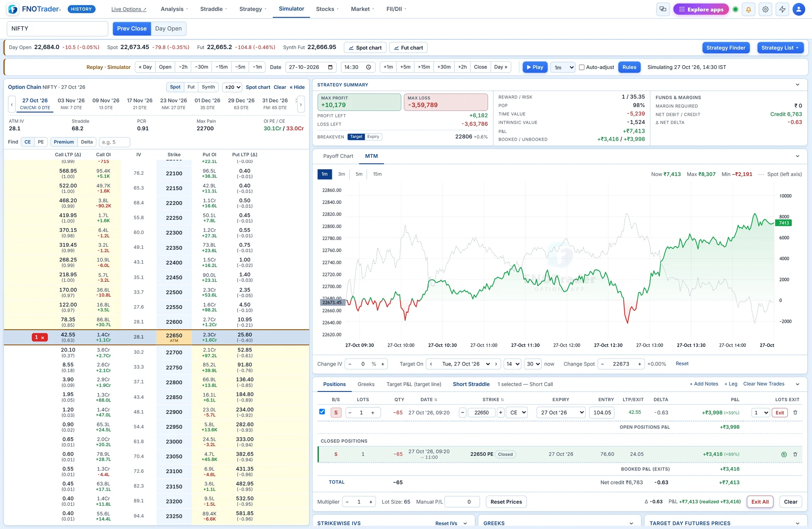This screenshot has width=812, height=529.
Task: Open the date picker calendar icon
Action: (x=330, y=67)
